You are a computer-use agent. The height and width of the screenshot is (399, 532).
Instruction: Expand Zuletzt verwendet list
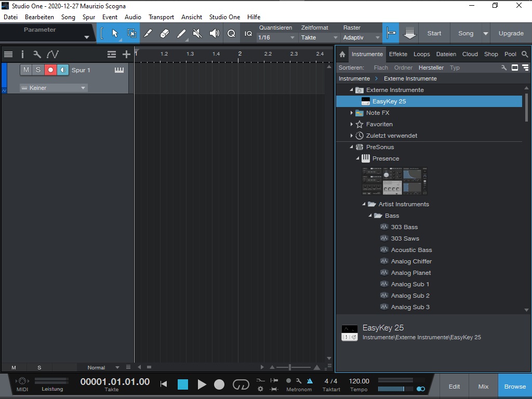pyautogui.click(x=352, y=136)
